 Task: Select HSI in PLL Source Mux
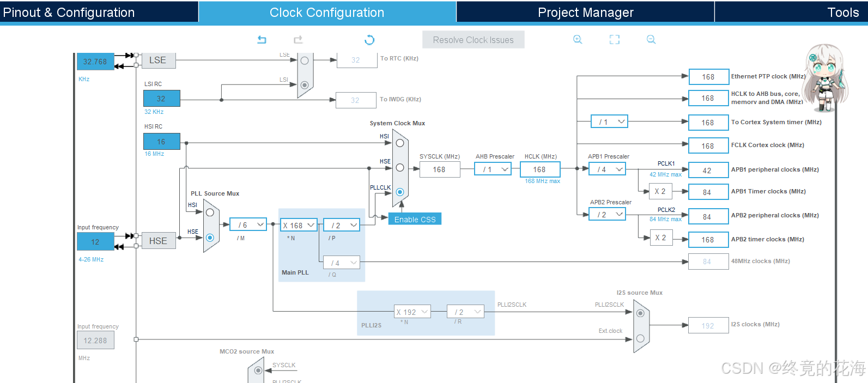point(210,212)
